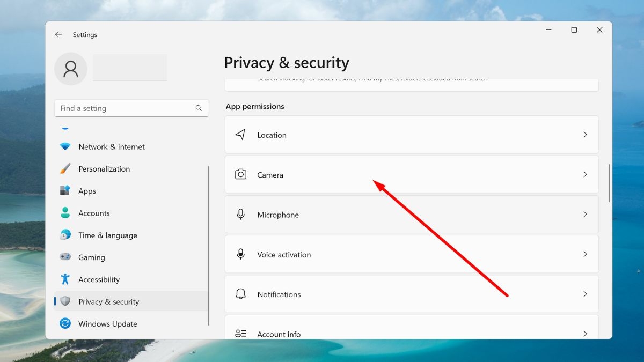Click the Accessibility figure icon

(65, 279)
